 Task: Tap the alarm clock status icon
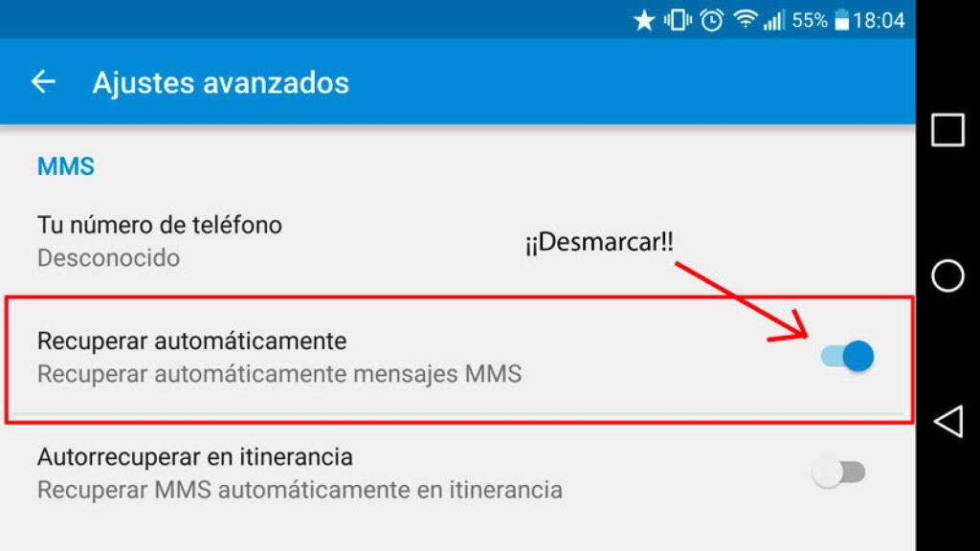pos(711,21)
